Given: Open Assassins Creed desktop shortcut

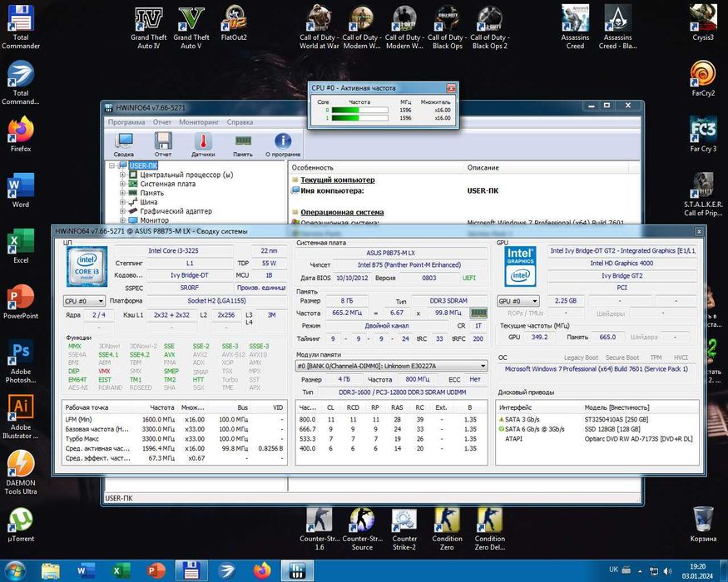Looking at the screenshot, I should point(575,27).
